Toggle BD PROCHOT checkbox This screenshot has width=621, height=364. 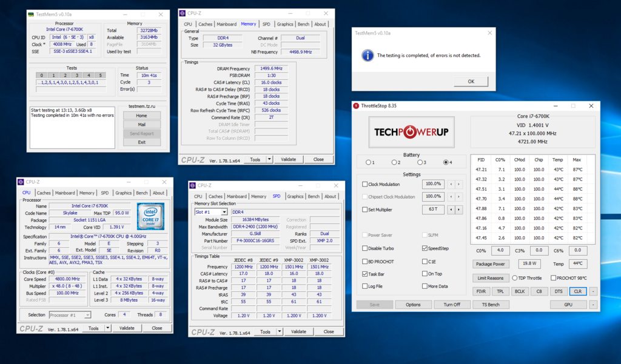364,262
